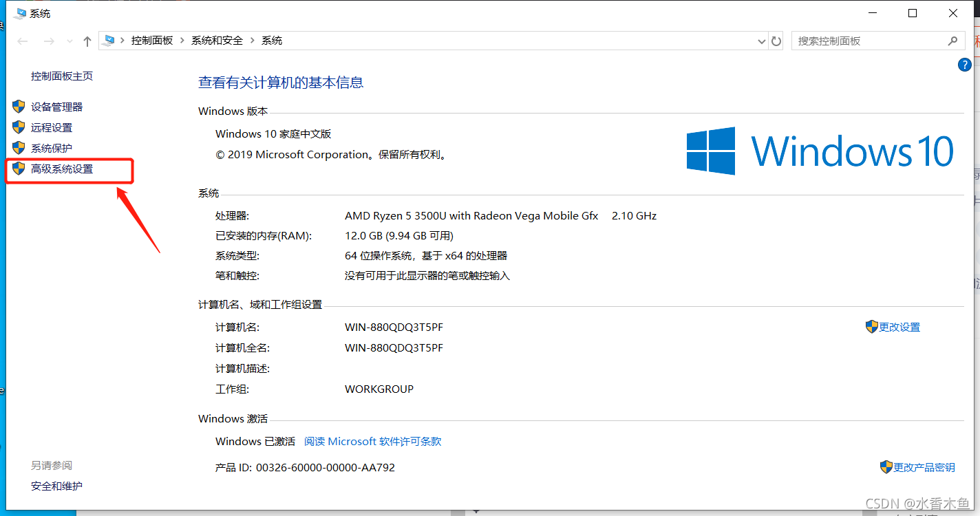Open 远程设置 link

[52, 128]
